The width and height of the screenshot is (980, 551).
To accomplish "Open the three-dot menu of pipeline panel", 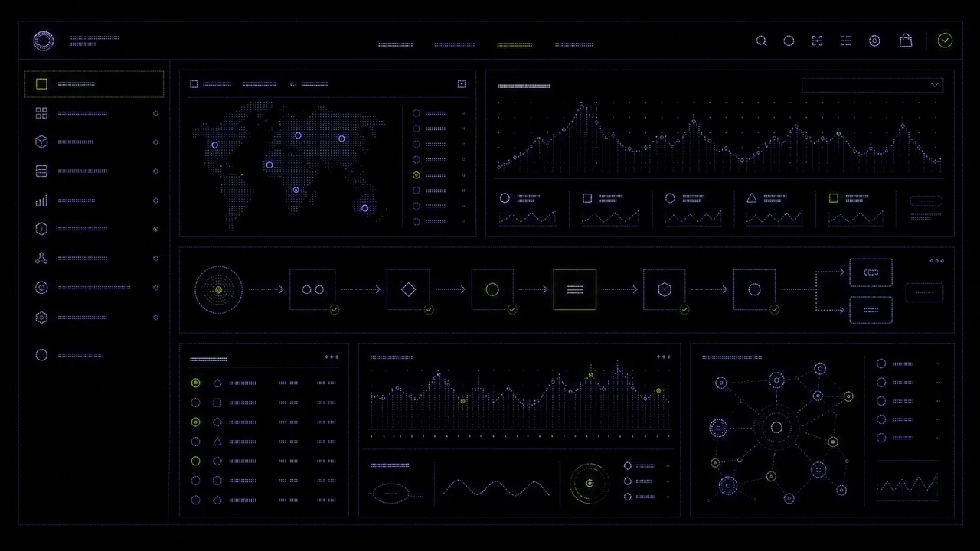I will [x=936, y=261].
